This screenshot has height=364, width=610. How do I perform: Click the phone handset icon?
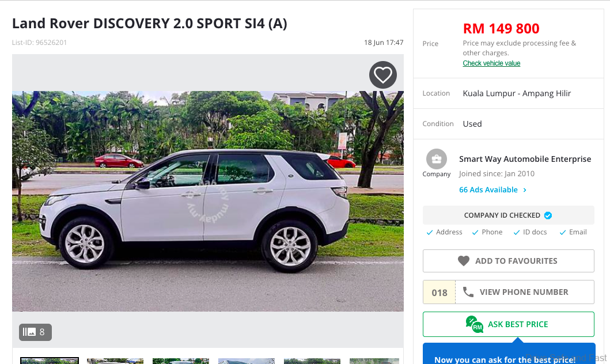click(468, 292)
